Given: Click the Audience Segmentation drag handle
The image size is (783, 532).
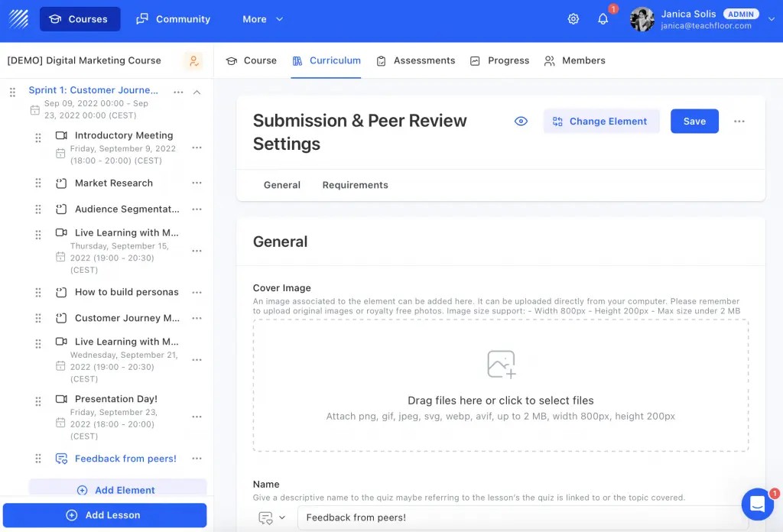Looking at the screenshot, I should (x=38, y=209).
